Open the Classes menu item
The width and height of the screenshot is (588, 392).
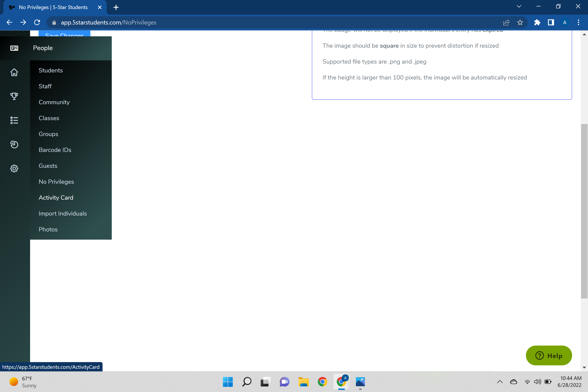49,118
